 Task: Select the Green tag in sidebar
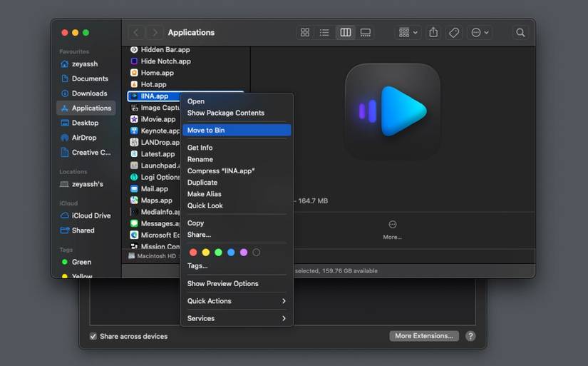(x=86, y=262)
